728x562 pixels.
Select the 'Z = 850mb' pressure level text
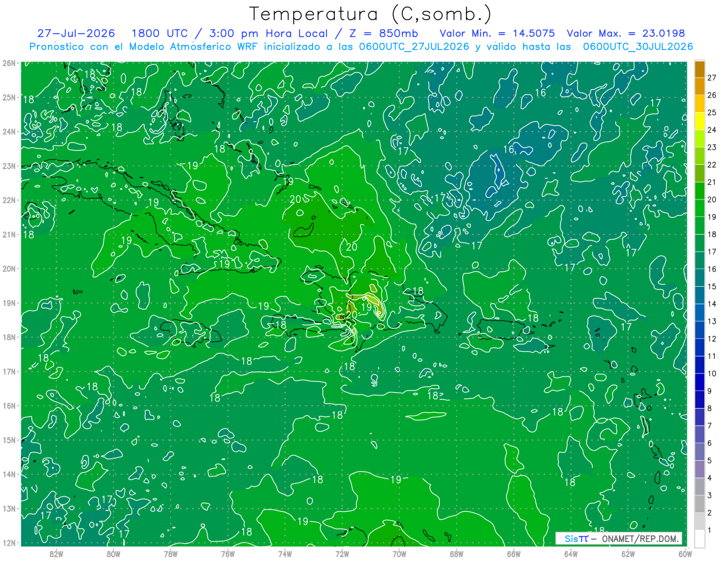382,33
